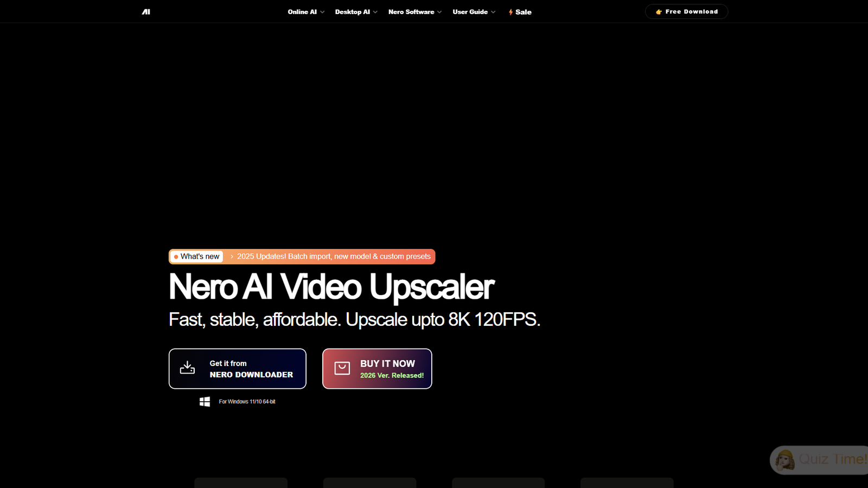Click the shopping bag icon
This screenshot has height=488, width=868.
click(342, 368)
